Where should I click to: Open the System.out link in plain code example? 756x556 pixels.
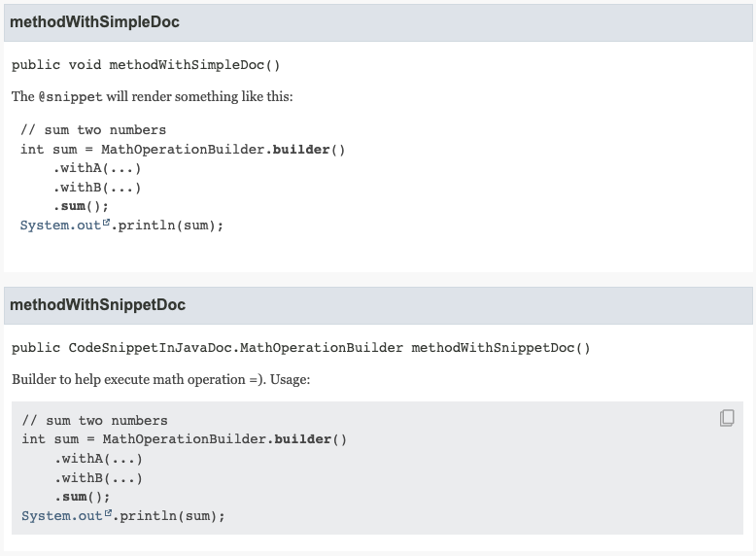pos(60,226)
